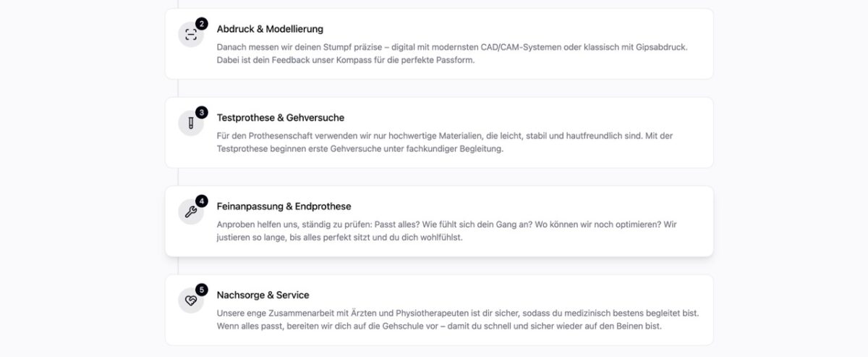The height and width of the screenshot is (357, 868).
Task: Click the step 5 number badge
Action: 201,290
